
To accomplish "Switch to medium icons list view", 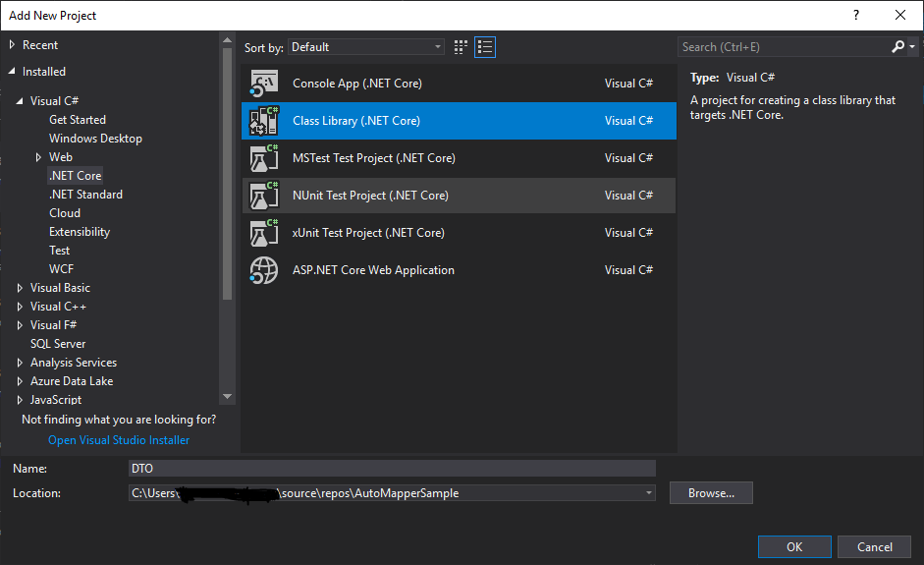I will (485, 47).
